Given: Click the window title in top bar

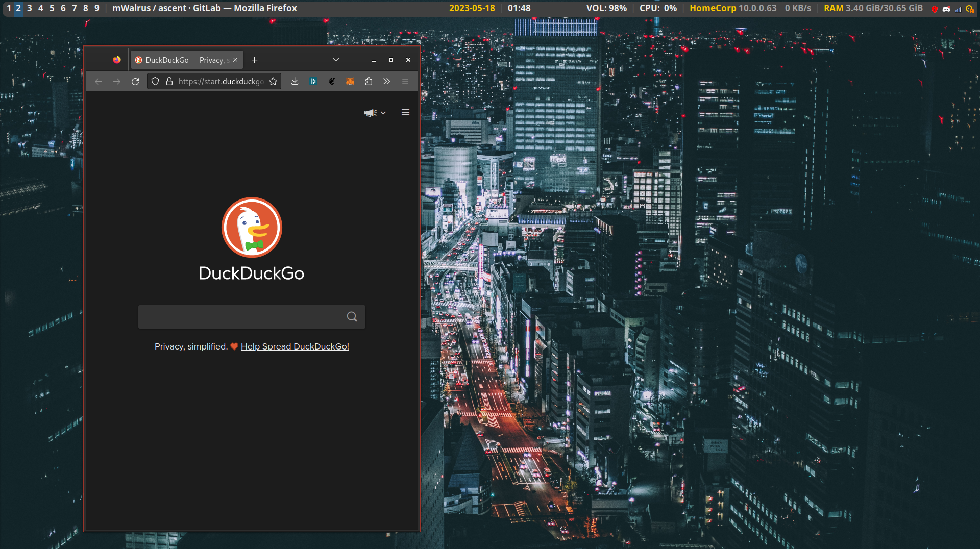Looking at the screenshot, I should [205, 8].
